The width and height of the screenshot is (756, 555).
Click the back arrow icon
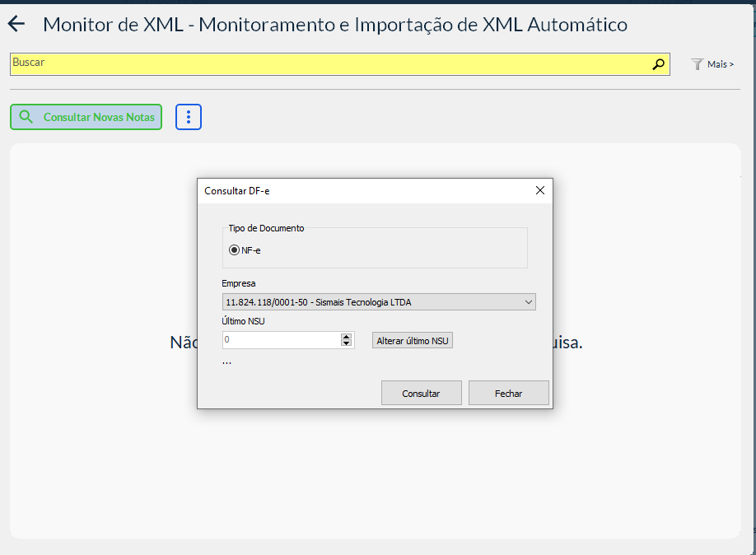[16, 25]
